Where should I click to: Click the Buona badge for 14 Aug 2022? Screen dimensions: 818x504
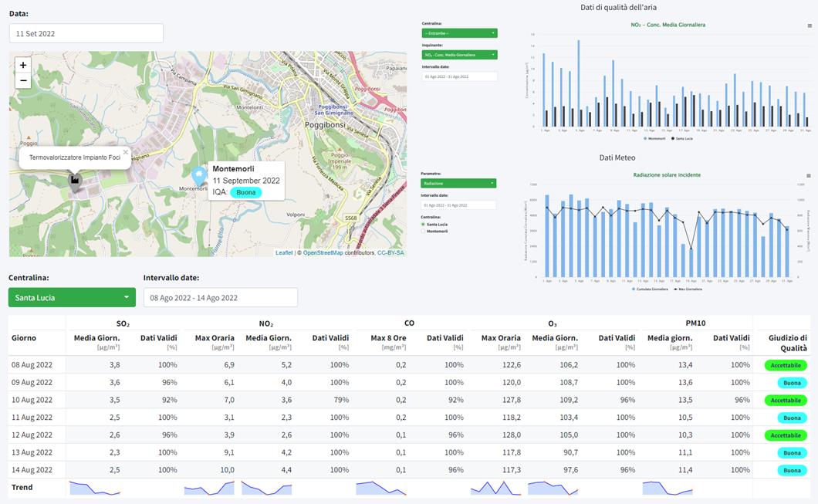(792, 470)
